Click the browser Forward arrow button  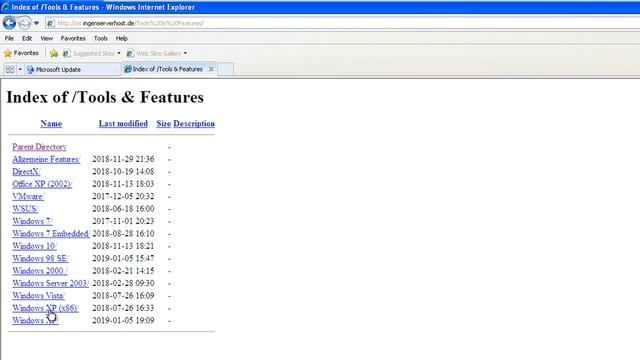(24, 23)
